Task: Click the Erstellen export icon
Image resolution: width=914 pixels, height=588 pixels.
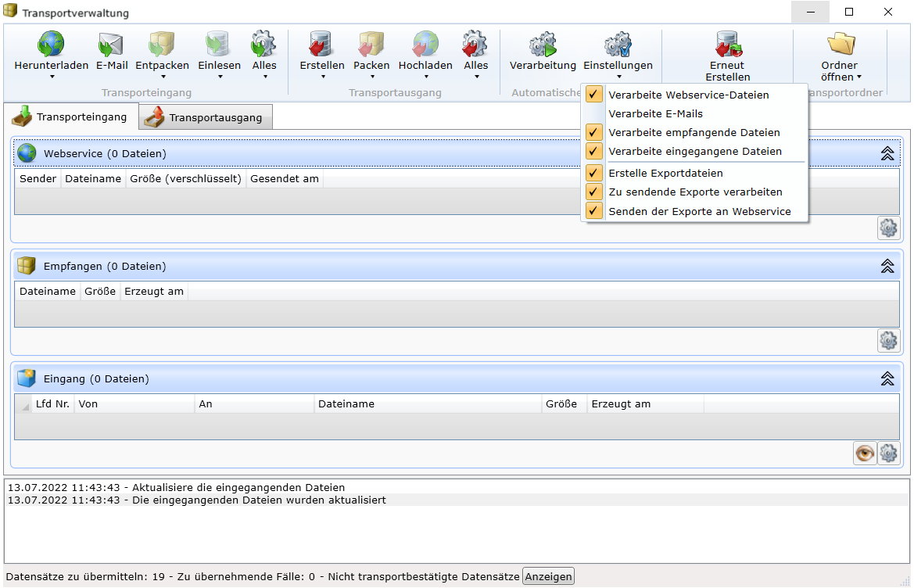Action: click(321, 44)
